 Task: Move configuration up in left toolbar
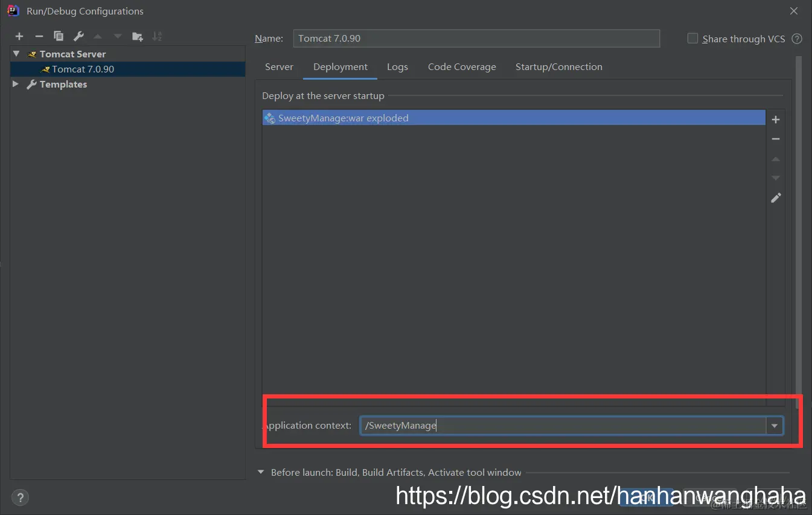click(x=98, y=36)
